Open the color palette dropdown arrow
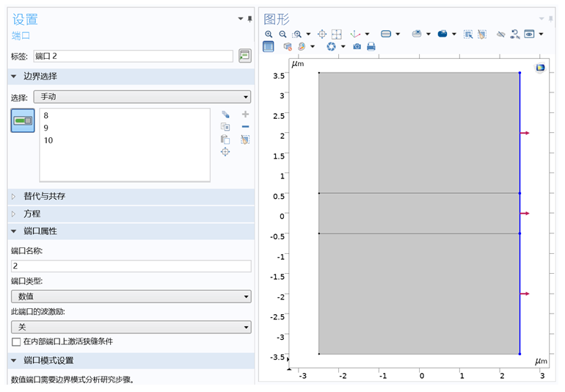Viewport: 565px width, 392px height. click(313, 46)
